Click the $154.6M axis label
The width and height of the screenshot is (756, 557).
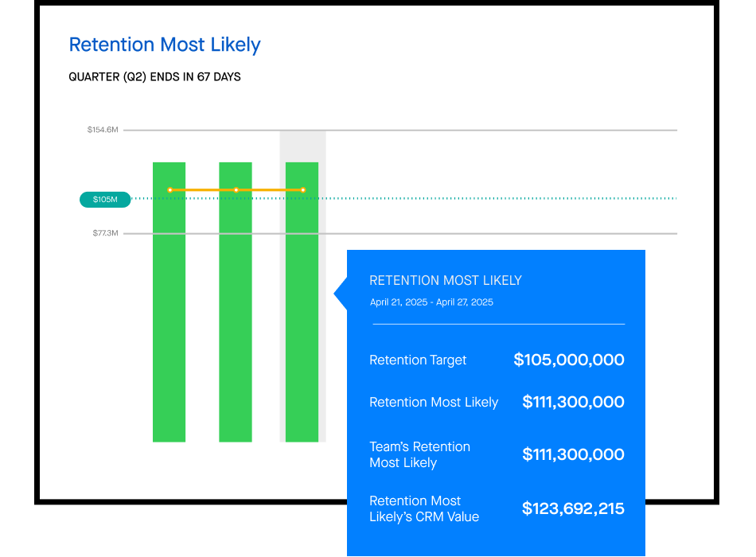(103, 130)
